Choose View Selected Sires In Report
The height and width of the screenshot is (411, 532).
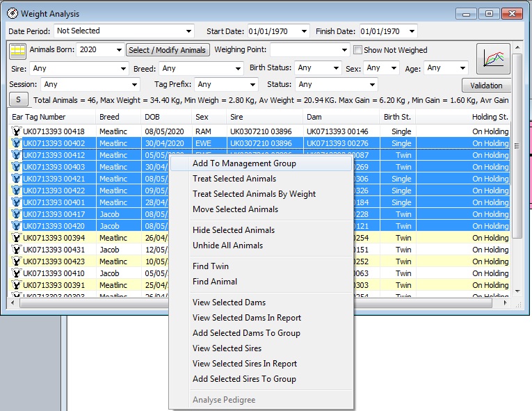261,363
